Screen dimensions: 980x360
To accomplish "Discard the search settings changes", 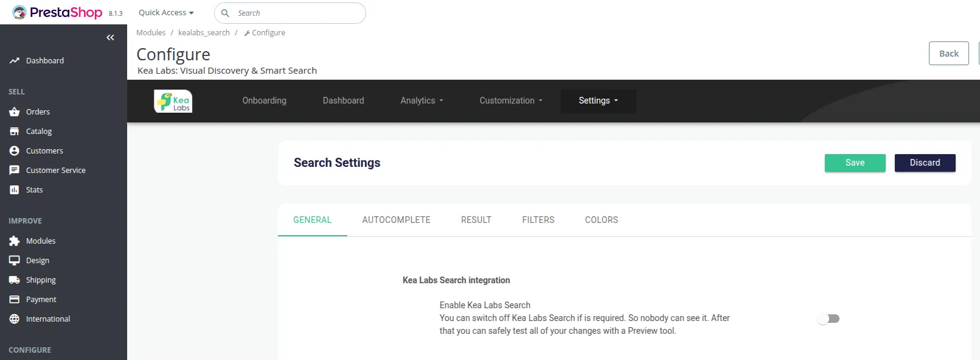I will pos(925,163).
